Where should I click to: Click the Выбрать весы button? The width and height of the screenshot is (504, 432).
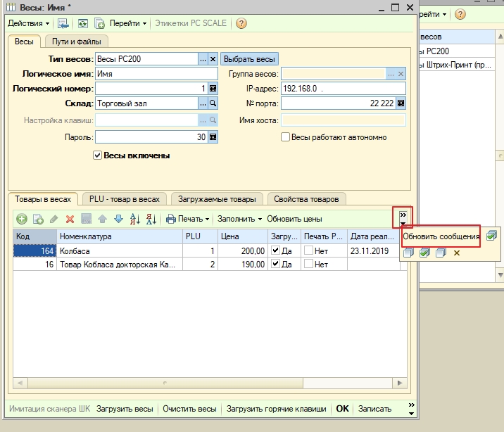[250, 59]
